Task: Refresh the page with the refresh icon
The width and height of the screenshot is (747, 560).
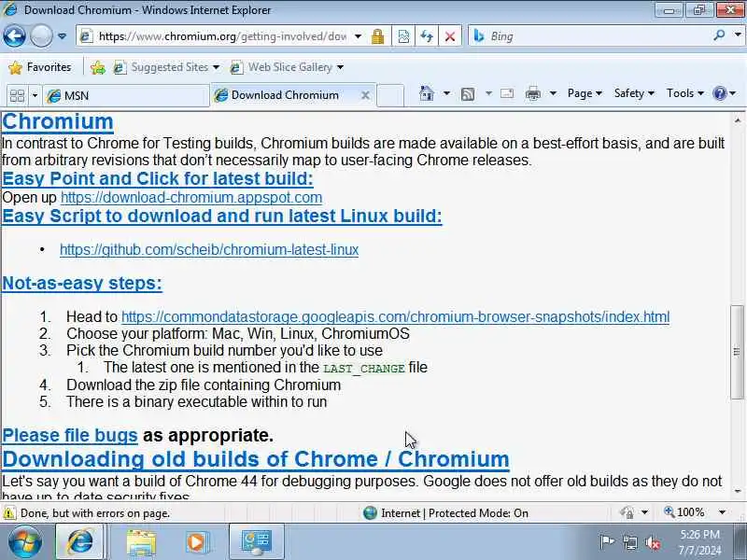Action: coord(427,36)
